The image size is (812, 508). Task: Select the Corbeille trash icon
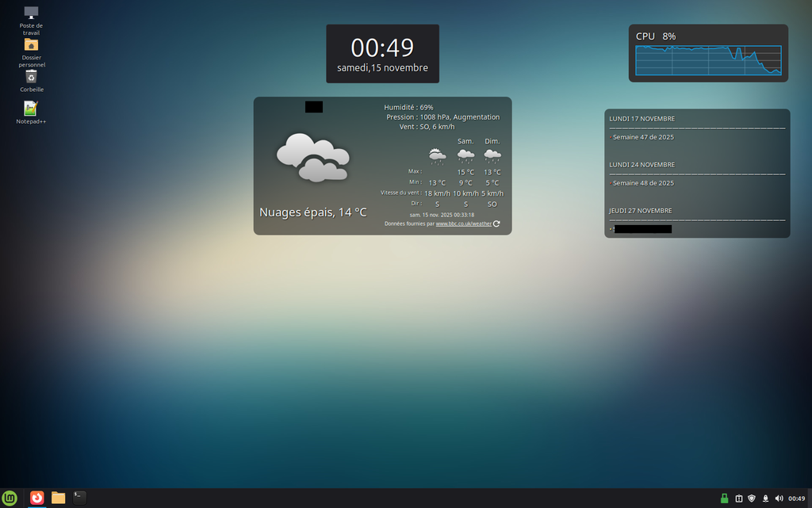pyautogui.click(x=31, y=77)
